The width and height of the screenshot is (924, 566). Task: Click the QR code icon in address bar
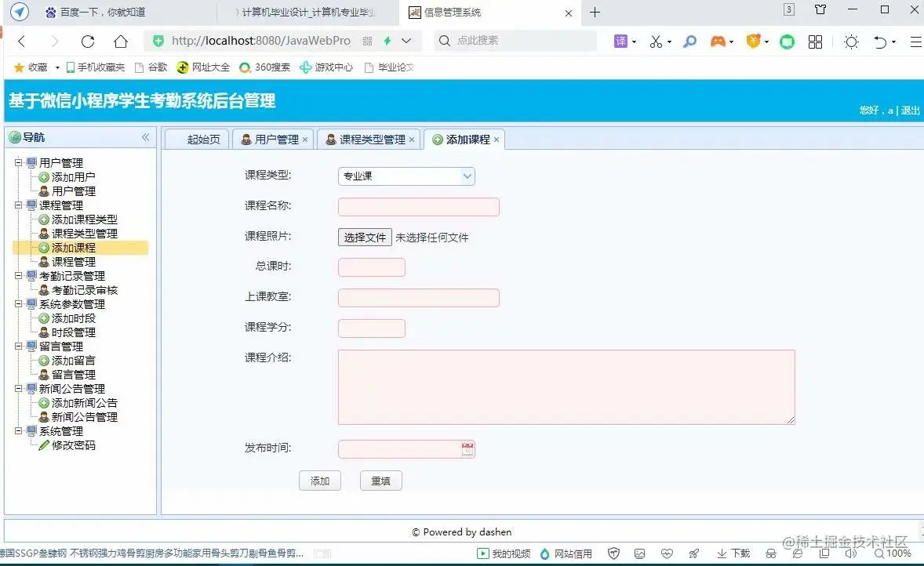pyautogui.click(x=367, y=41)
